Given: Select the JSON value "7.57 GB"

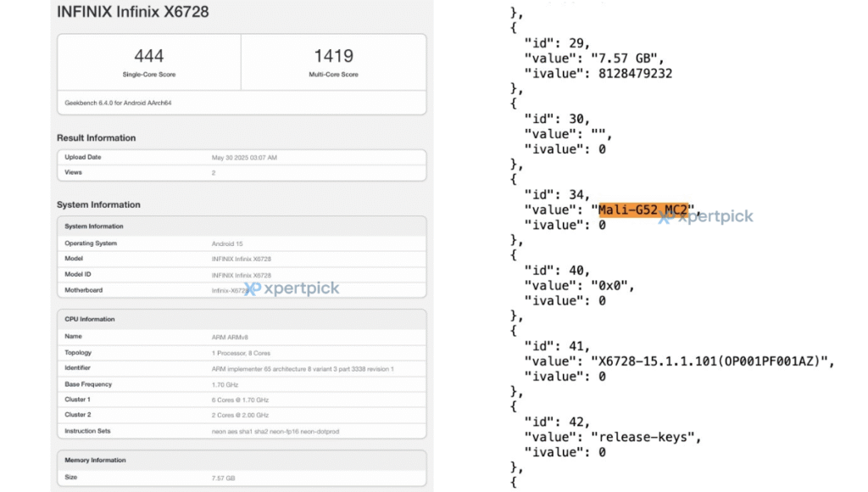Looking at the screenshot, I should pos(628,59).
